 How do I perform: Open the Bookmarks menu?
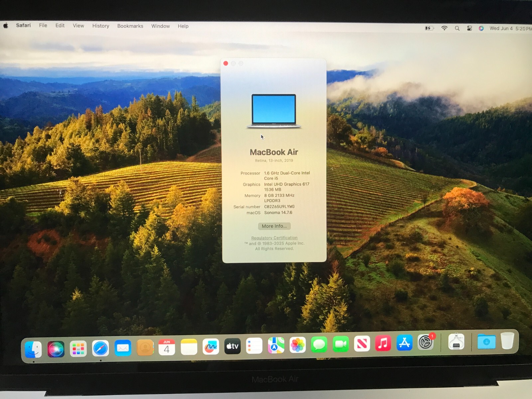click(x=130, y=26)
